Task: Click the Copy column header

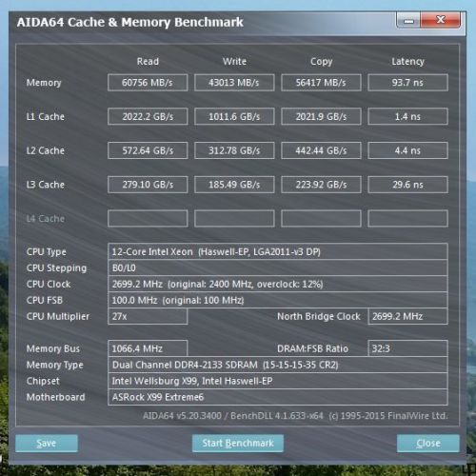Action: click(x=321, y=62)
